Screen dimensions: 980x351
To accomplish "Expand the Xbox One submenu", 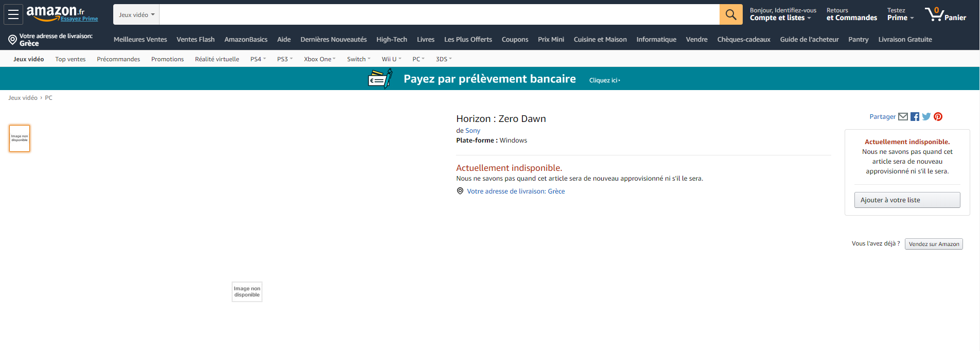I will coord(320,59).
